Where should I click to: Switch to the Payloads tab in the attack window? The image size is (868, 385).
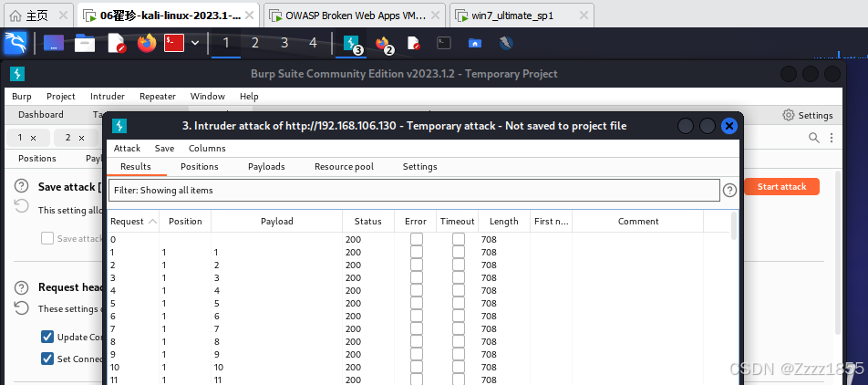[266, 167]
